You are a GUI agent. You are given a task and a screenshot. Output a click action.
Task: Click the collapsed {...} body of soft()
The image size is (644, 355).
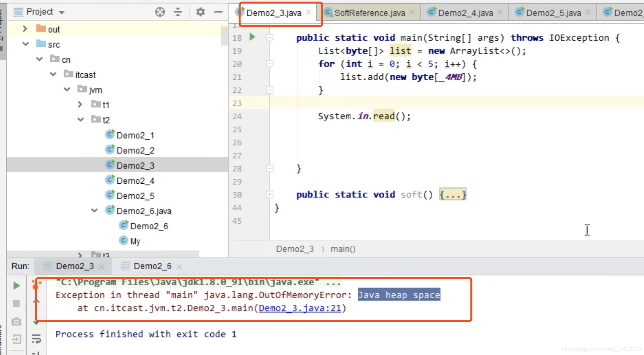pyautogui.click(x=453, y=194)
